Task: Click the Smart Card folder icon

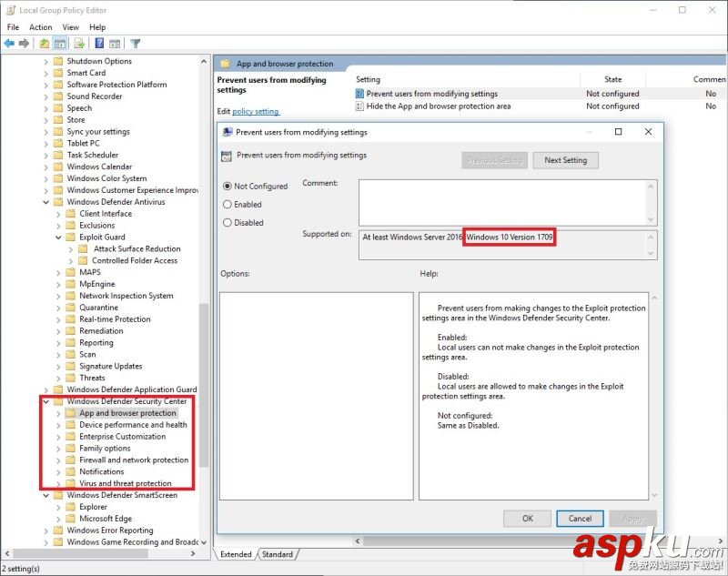Action: [58, 73]
